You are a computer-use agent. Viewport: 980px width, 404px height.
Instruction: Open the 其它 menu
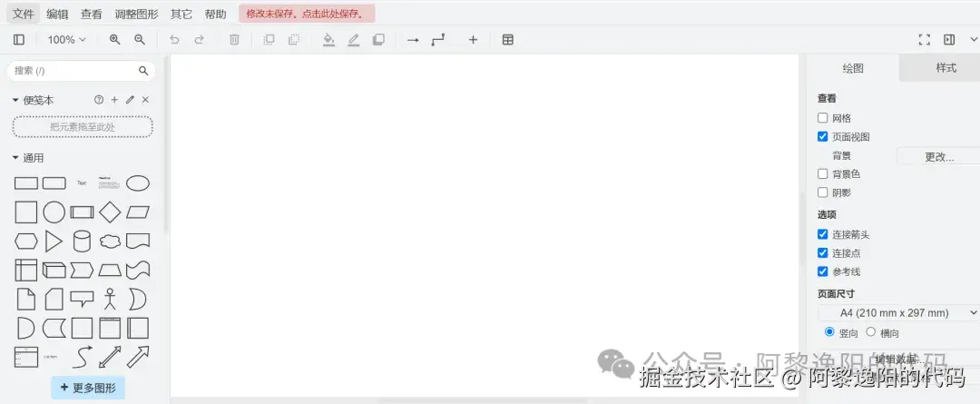click(181, 14)
